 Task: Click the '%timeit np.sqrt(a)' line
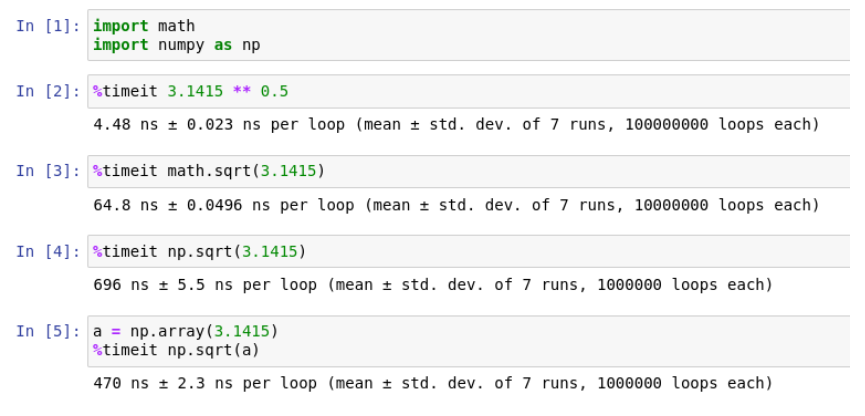(x=177, y=350)
